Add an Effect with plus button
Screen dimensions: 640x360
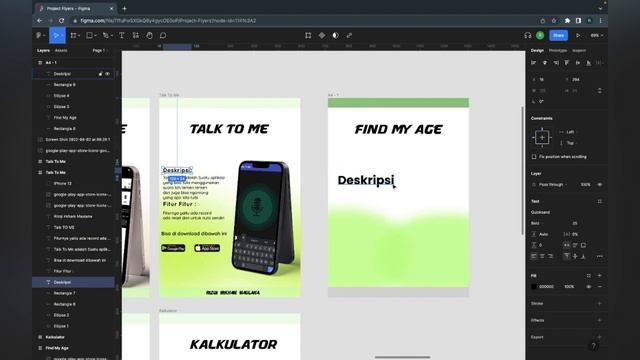pos(600,320)
